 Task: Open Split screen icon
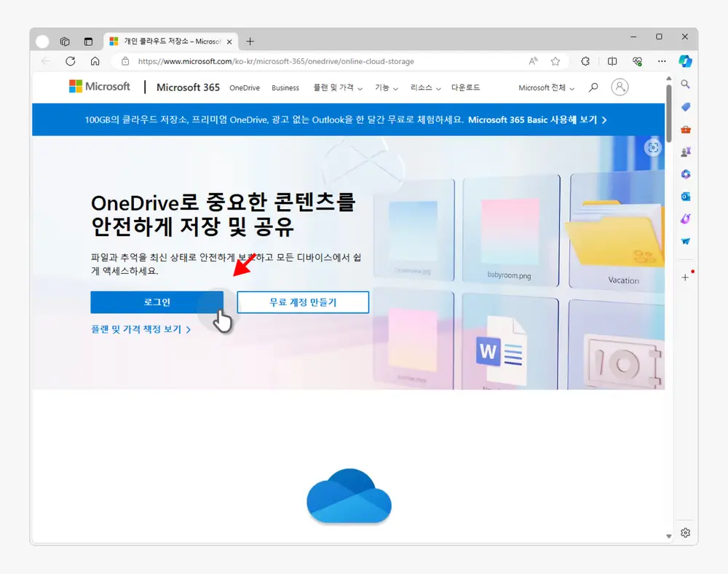pos(612,61)
